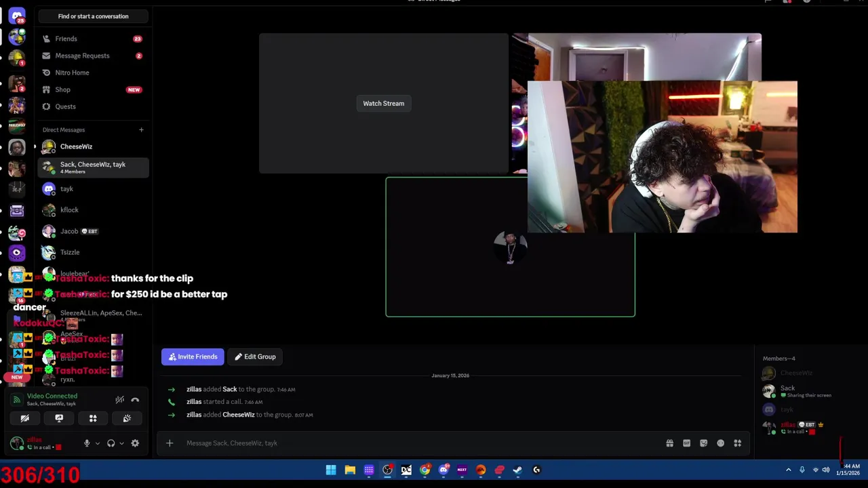The width and height of the screenshot is (868, 488).
Task: Open File Explorer from taskbar
Action: tap(350, 470)
